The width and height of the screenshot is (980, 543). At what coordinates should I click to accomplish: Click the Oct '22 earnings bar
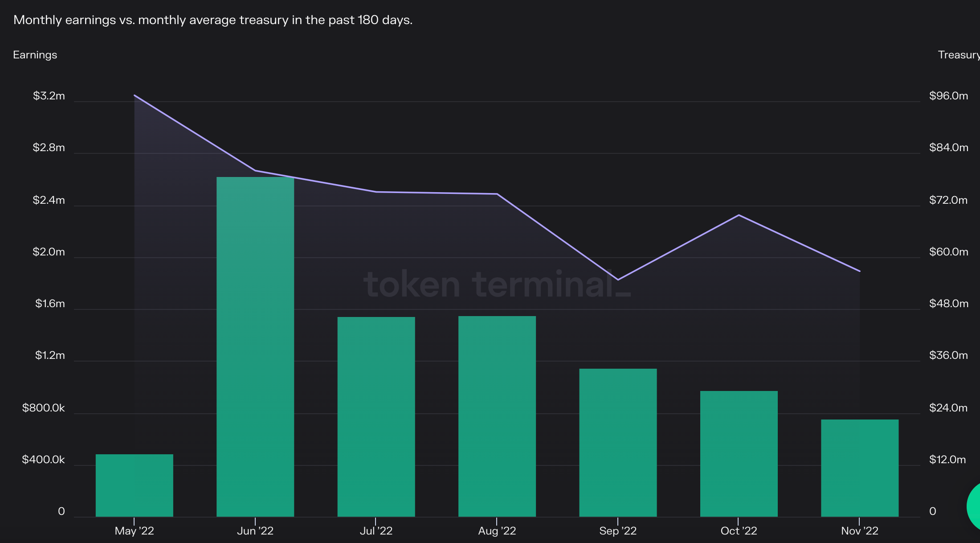click(739, 454)
